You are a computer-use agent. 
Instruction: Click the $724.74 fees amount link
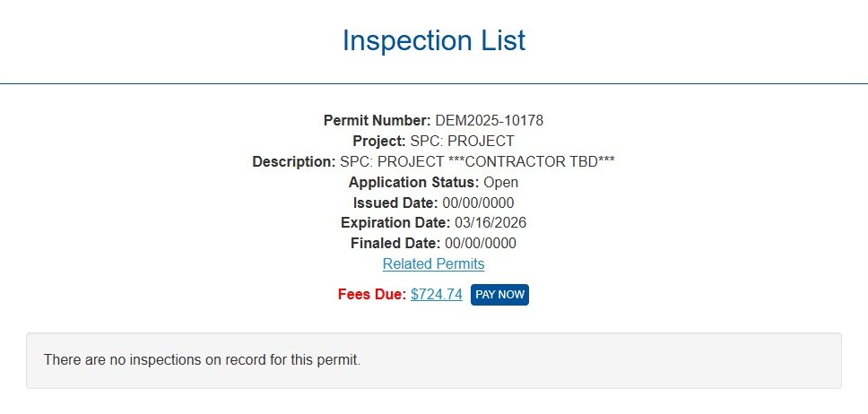(x=437, y=295)
